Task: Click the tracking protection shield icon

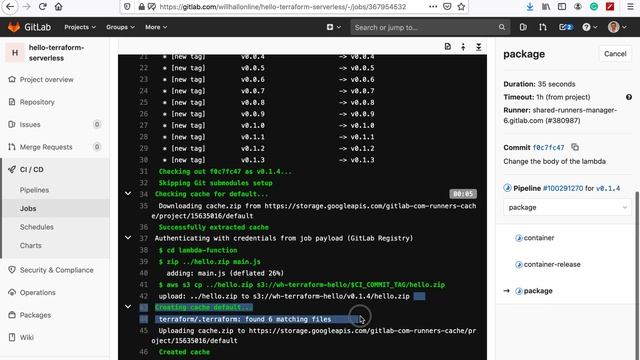Action: (127, 7)
